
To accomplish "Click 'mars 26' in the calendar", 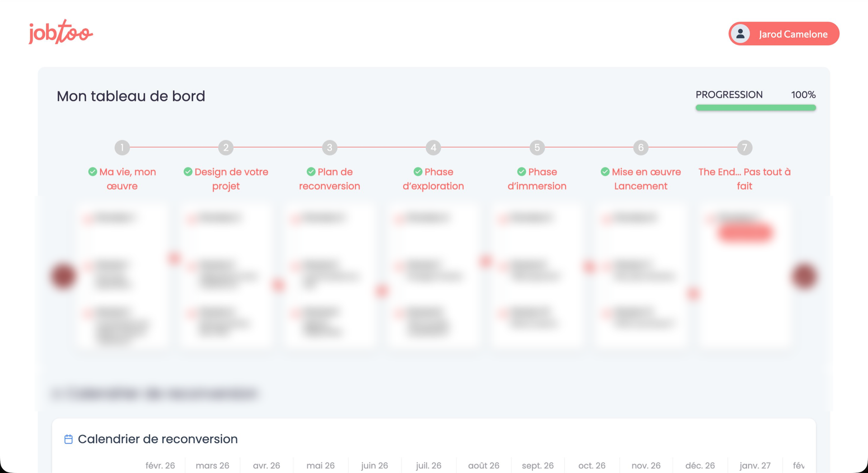I will pos(212,465).
